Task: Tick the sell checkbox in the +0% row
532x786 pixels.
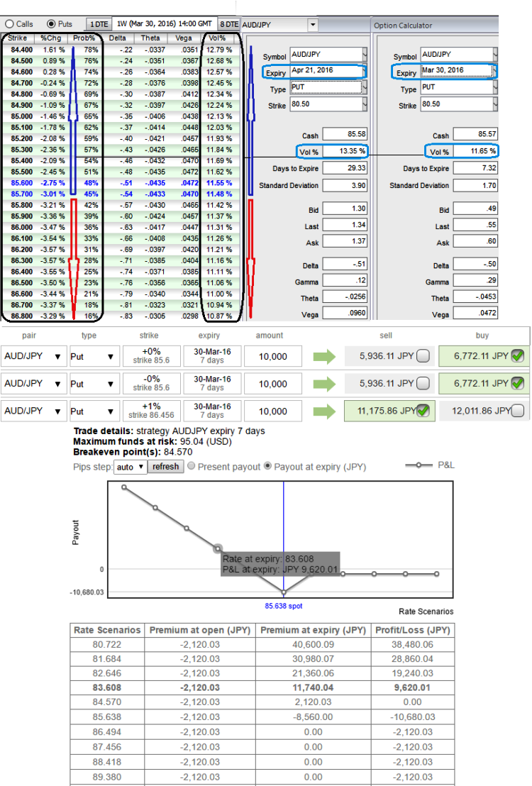Action: [423, 356]
